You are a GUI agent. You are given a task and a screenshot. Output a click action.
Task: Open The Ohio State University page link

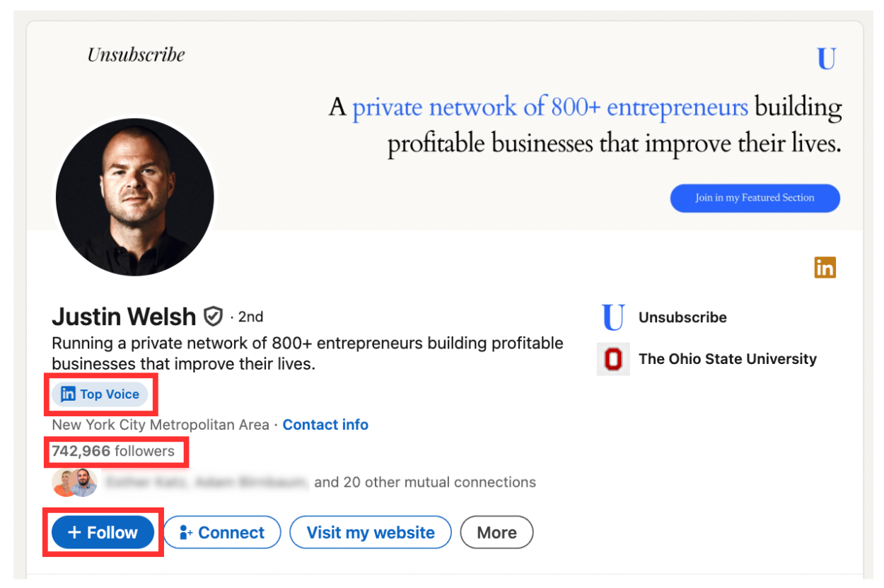[x=728, y=359]
